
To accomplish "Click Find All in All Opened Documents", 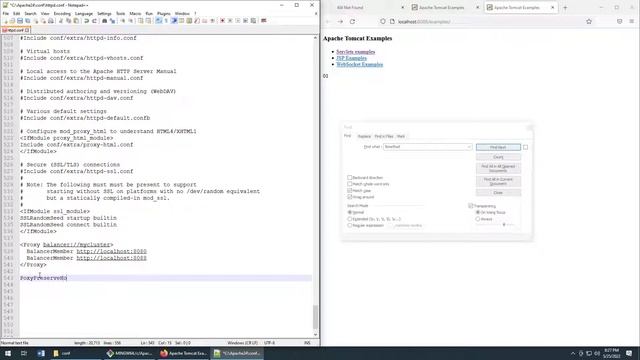I will [498, 168].
